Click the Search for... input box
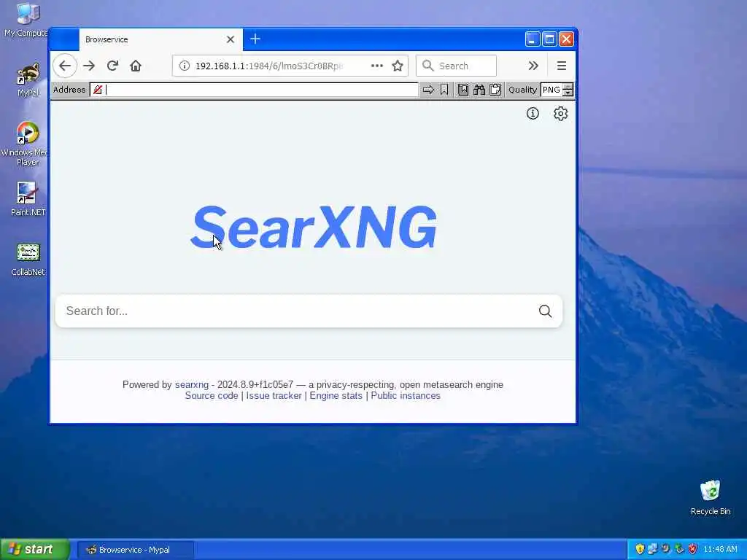Image resolution: width=747 pixels, height=560 pixels. coord(295,311)
